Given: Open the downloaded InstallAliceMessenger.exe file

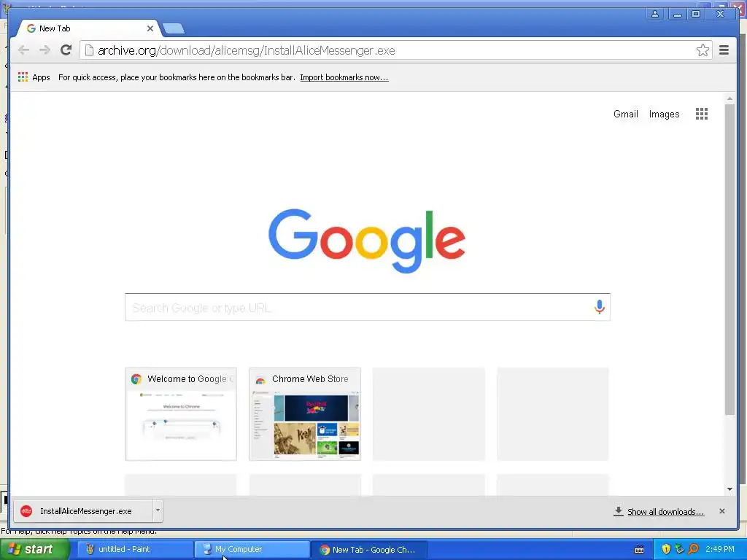Looking at the screenshot, I should tap(83, 511).
